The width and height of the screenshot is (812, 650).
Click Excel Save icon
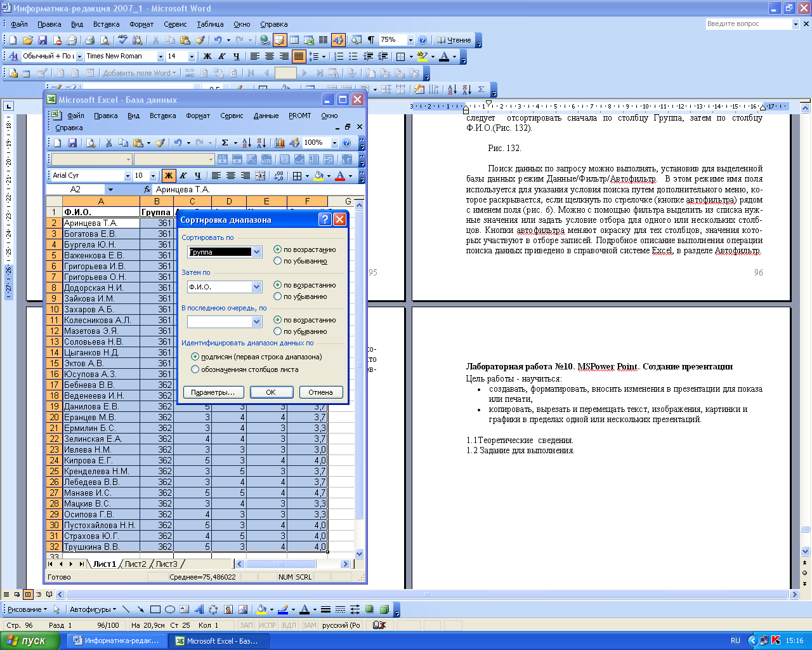point(72,143)
